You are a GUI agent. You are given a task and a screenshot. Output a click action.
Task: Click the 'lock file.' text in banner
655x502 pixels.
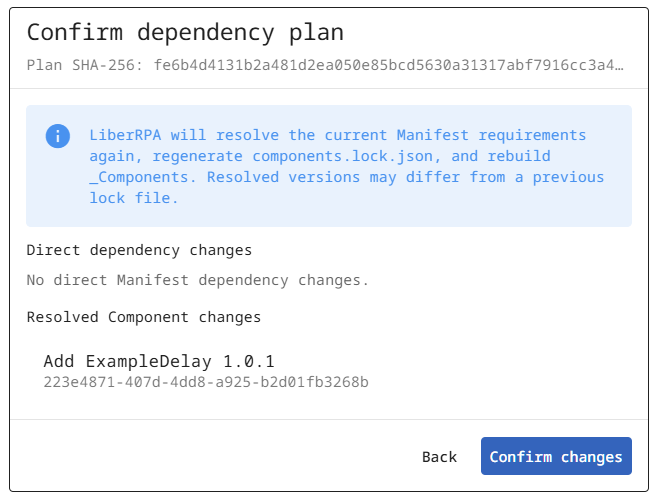point(134,198)
